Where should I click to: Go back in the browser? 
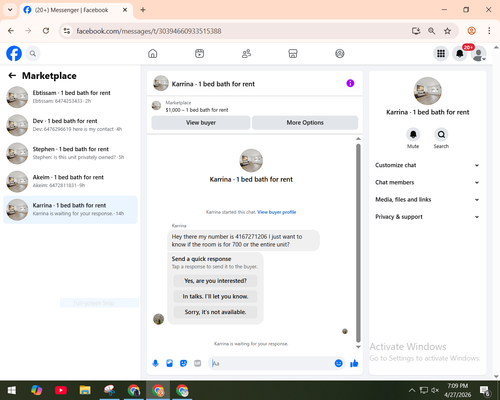click(x=11, y=31)
